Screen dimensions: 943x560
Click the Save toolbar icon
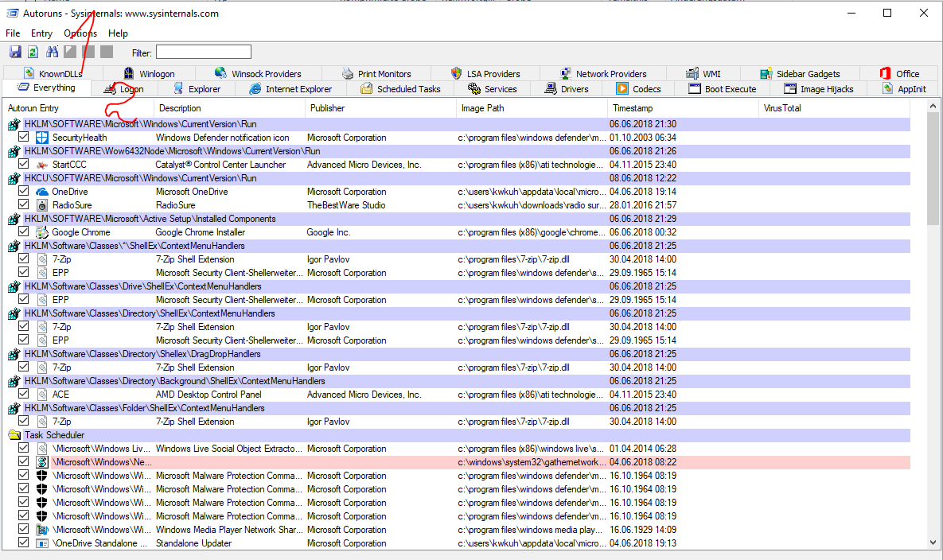tap(15, 52)
